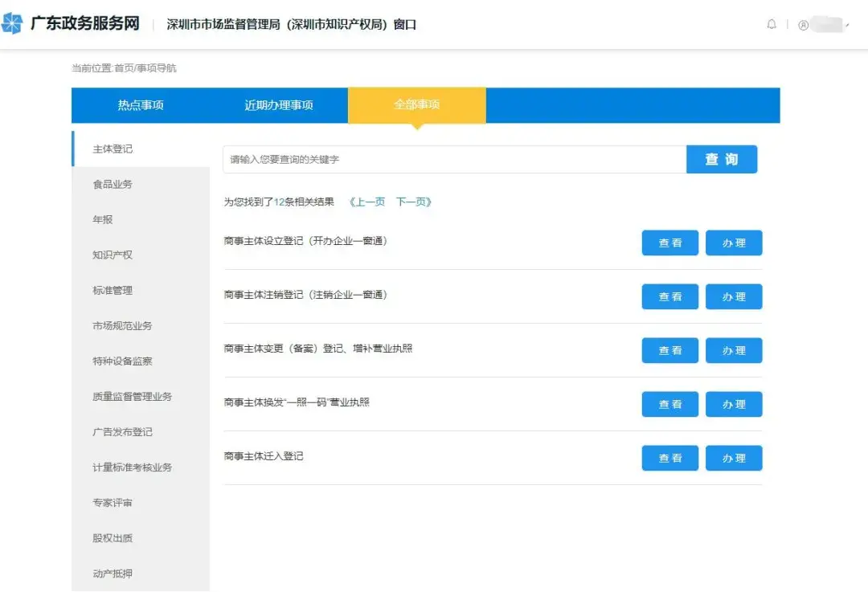Image resolution: width=868 pixels, height=616 pixels.
Task: Click 办理 for 商事主体注销登记 (注销企业一窗通)
Action: 733,296
